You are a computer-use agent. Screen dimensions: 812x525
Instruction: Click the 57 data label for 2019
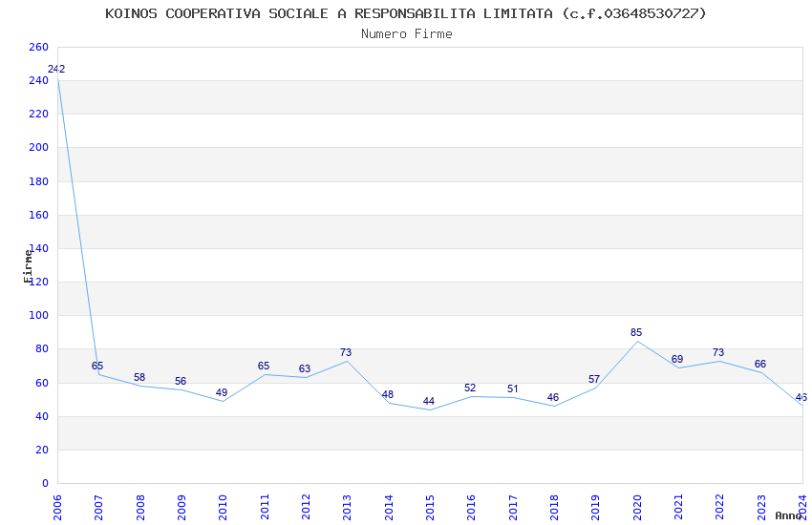(x=594, y=379)
